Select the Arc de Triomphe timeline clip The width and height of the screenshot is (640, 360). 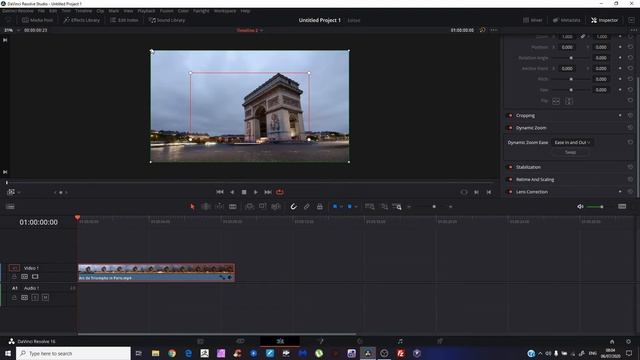[156, 273]
